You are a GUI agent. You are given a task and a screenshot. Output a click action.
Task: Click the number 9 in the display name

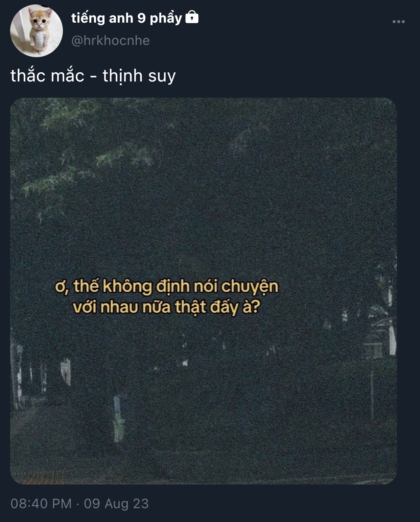click(x=141, y=18)
